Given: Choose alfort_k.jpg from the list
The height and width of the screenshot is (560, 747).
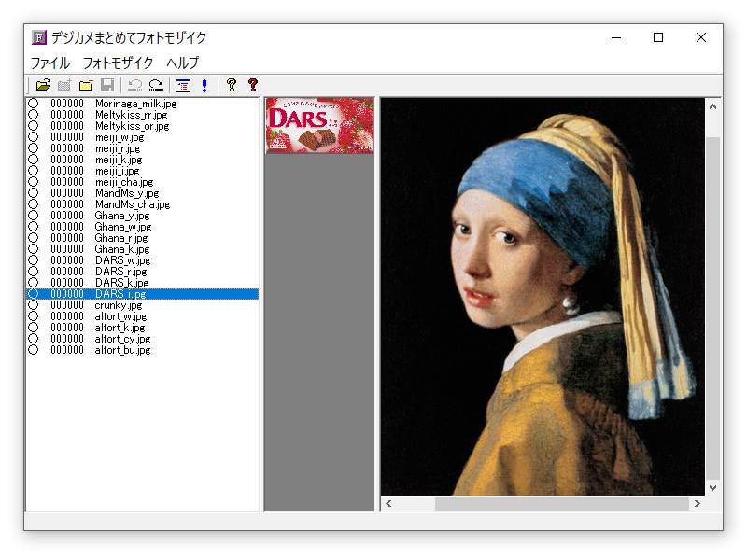Looking at the screenshot, I should (143, 328).
